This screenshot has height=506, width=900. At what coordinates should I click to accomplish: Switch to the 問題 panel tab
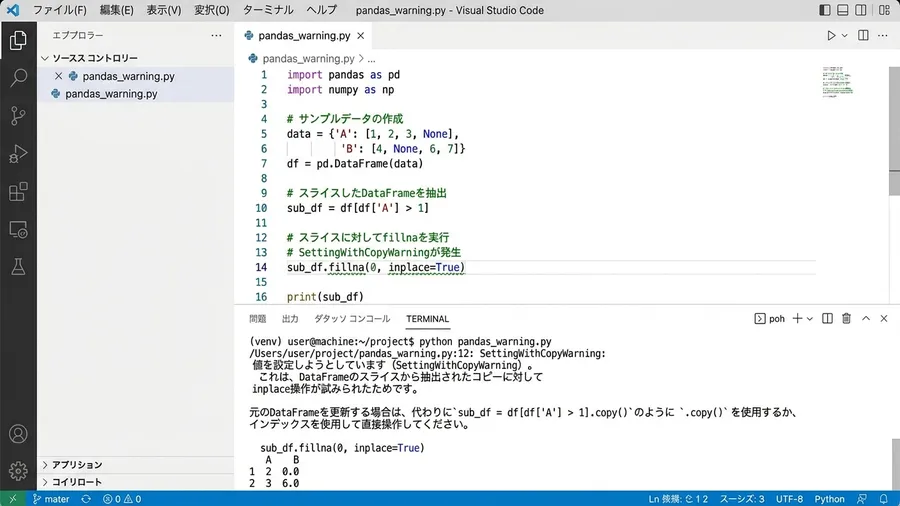coord(258,319)
